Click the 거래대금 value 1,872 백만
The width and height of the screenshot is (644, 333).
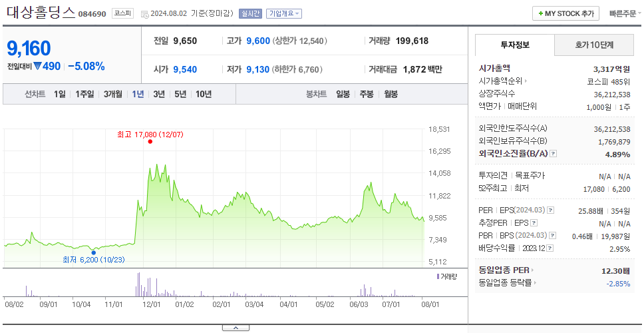point(422,69)
